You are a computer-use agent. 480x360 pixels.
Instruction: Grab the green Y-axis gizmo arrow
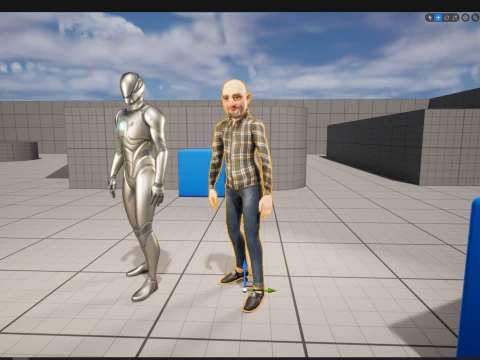pyautogui.click(x=265, y=291)
